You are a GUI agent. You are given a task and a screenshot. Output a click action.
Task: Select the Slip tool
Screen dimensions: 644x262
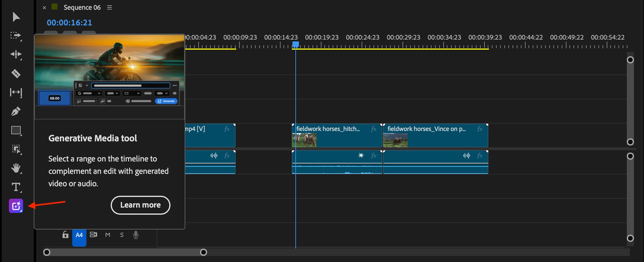(x=16, y=93)
